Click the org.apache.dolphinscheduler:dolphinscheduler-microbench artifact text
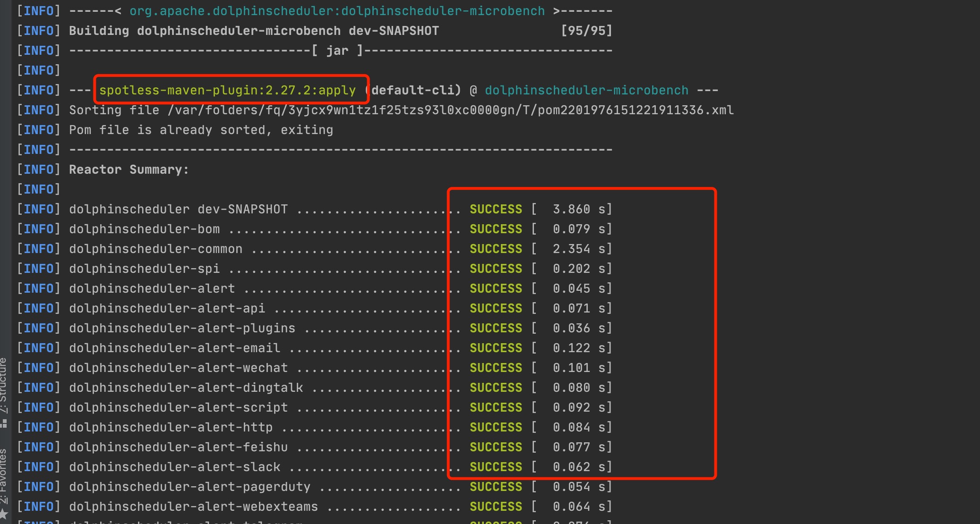This screenshot has width=980, height=524. 337,11
